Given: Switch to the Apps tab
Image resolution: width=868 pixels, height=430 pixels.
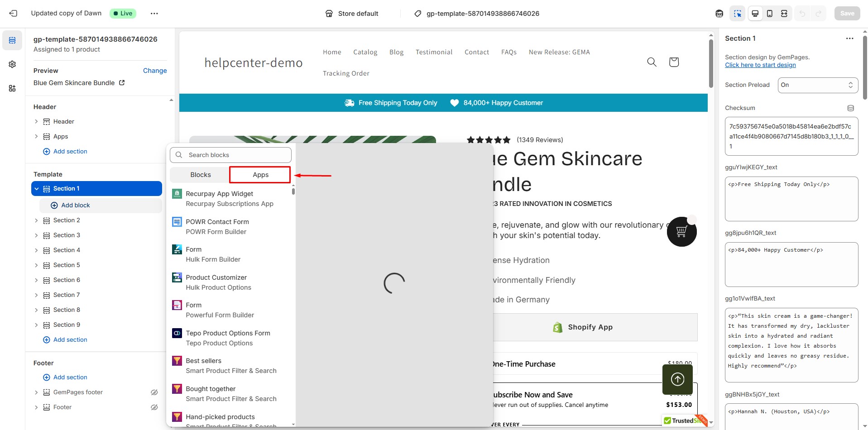Looking at the screenshot, I should click(x=260, y=174).
